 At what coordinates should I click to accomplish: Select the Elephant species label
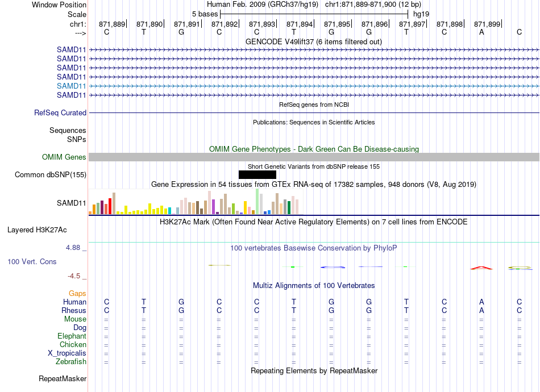point(72,336)
